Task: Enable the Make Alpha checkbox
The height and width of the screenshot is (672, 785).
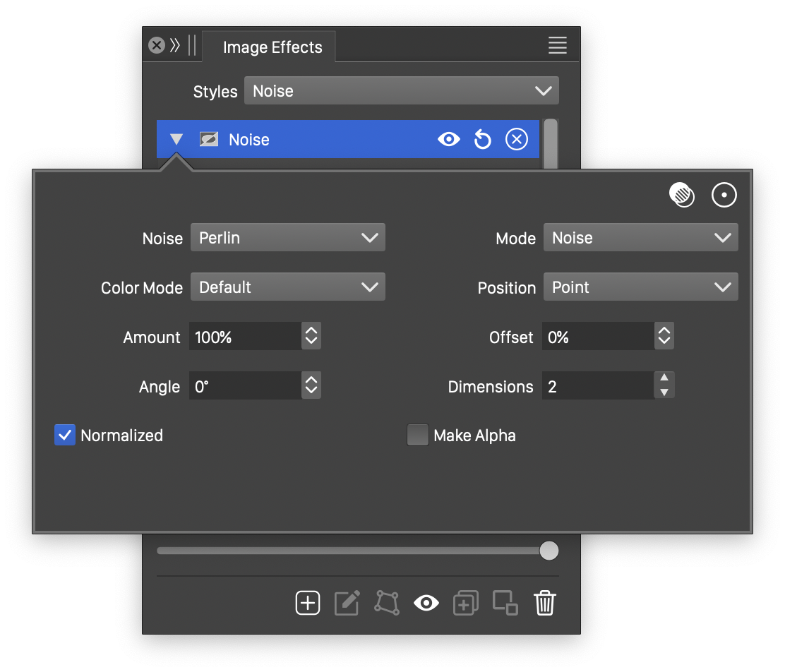Action: pos(418,436)
